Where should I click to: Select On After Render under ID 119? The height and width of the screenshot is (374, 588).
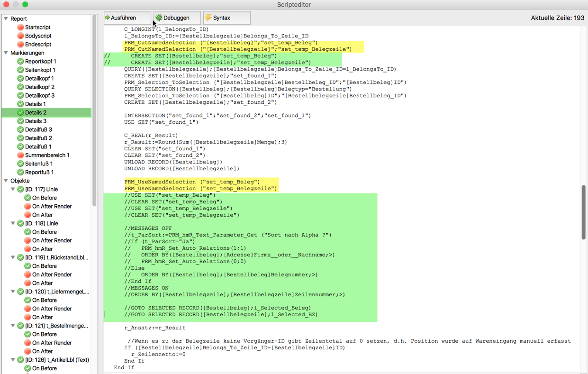52,275
